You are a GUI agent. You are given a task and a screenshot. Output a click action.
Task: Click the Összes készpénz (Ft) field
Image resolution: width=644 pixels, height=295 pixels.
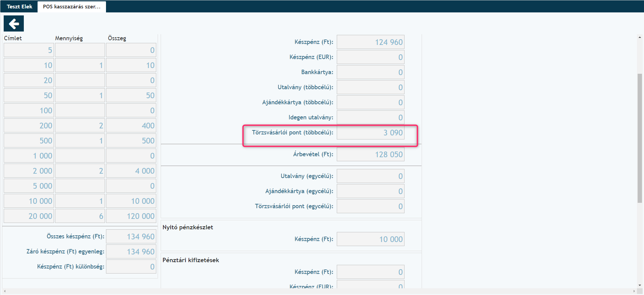click(131, 237)
